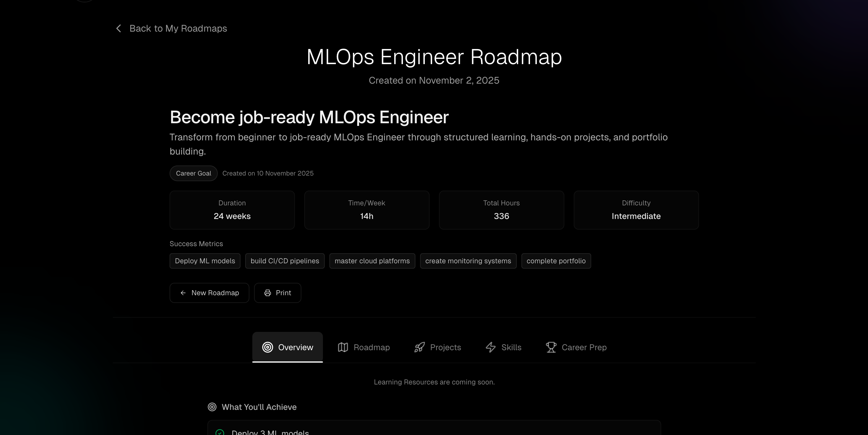Screen dimensions: 868x435
Task: Click the Skills lightning bolt icon
Action: (491, 348)
